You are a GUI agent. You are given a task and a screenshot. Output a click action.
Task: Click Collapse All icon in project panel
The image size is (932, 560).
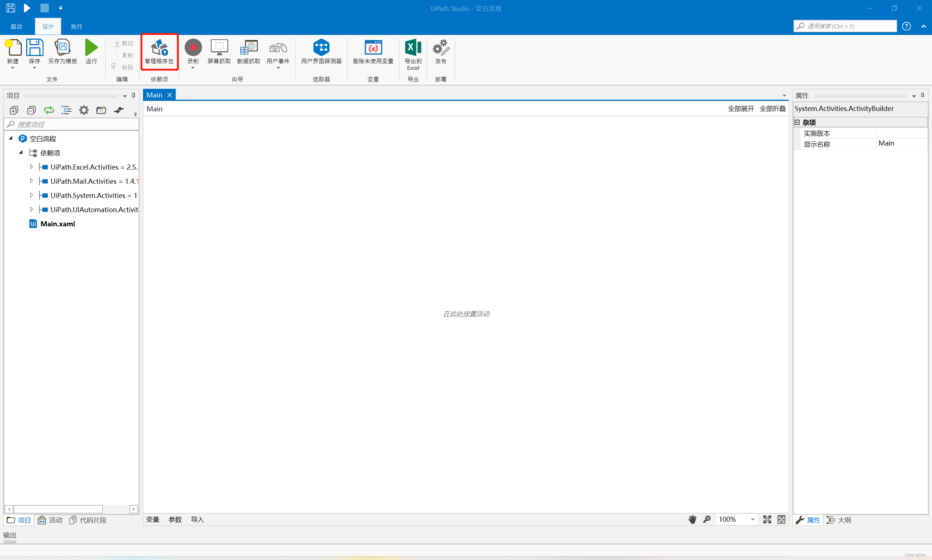(x=31, y=110)
